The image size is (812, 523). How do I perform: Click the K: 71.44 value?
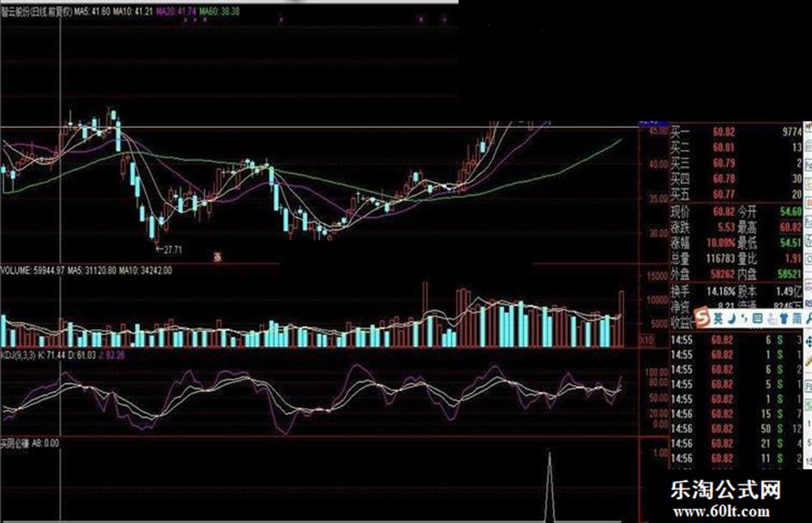pos(52,356)
